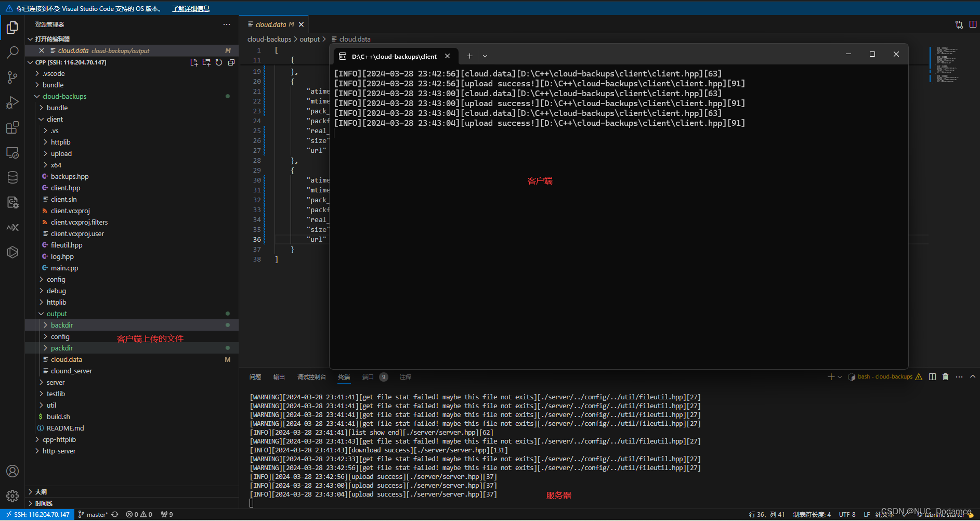Click cloud-backups in the breadcrumb path
980x521 pixels.
pyautogui.click(x=269, y=39)
